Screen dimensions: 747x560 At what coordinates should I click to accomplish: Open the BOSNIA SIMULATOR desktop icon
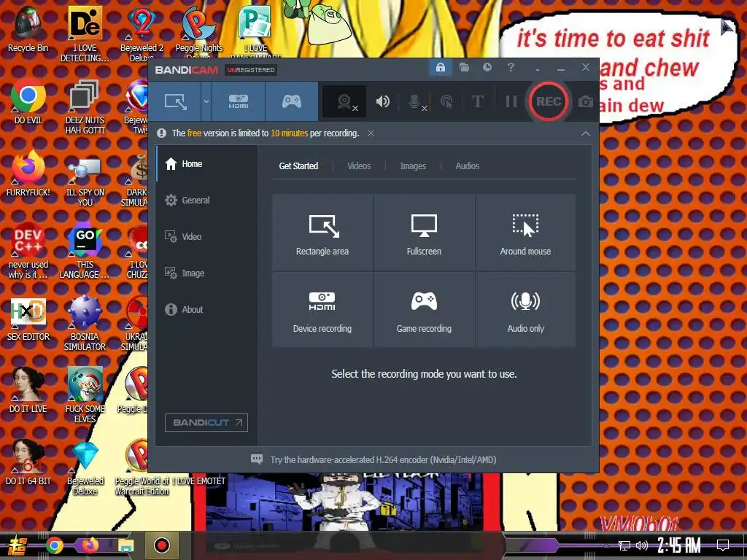coord(85,324)
